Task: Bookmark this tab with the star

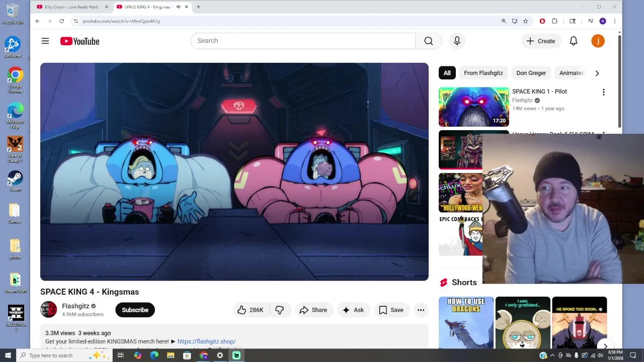Action: pyautogui.click(x=525, y=21)
